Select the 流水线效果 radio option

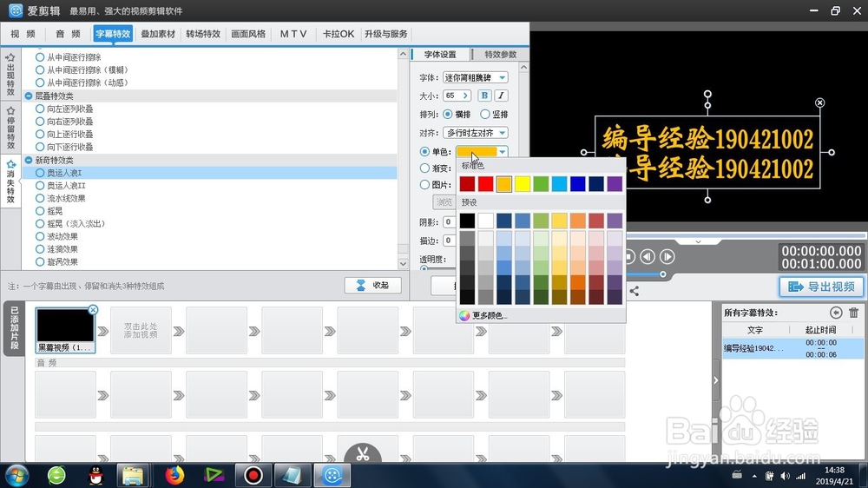click(40, 198)
